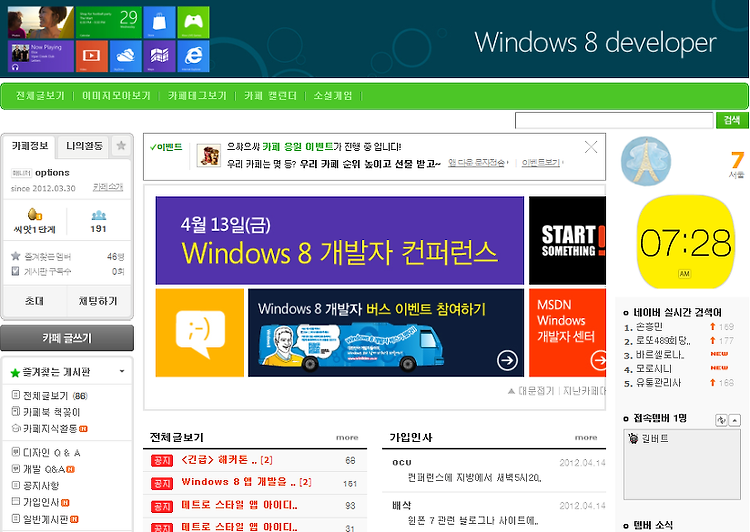Open 카페 캘린더 in the green menu bar
Image resolution: width=750 pixels, height=532 pixels.
pyautogui.click(x=270, y=96)
